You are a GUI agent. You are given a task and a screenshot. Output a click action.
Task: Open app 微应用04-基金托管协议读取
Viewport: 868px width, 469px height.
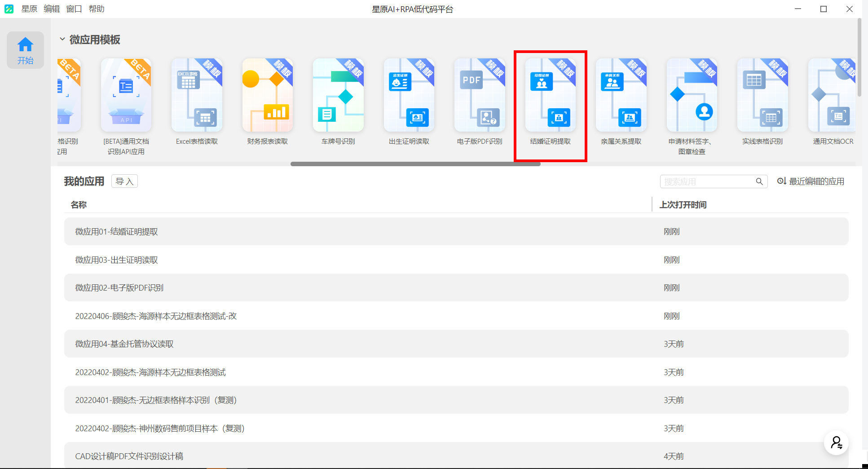(456, 344)
